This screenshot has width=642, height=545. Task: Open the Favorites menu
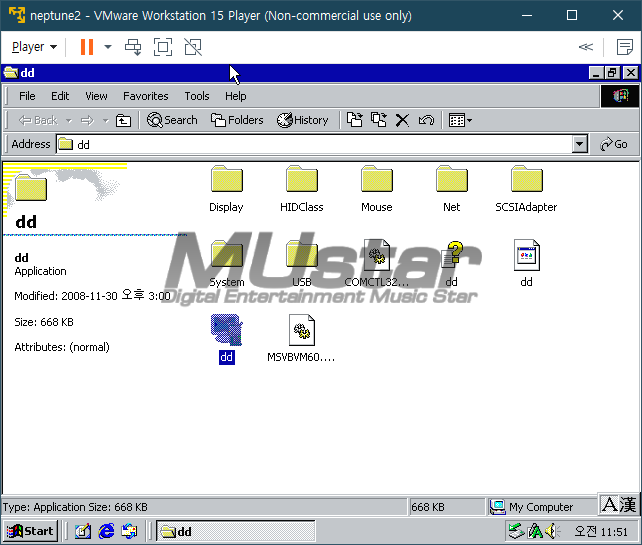[x=146, y=96]
